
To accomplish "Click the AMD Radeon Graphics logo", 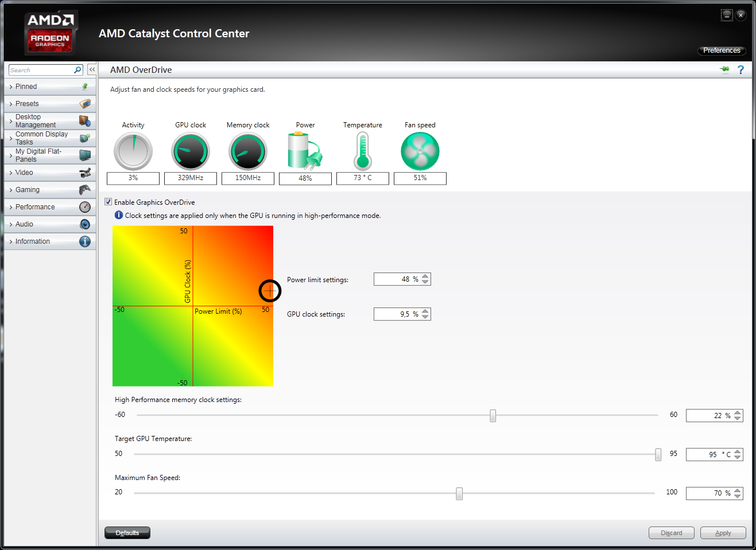I will point(51,33).
